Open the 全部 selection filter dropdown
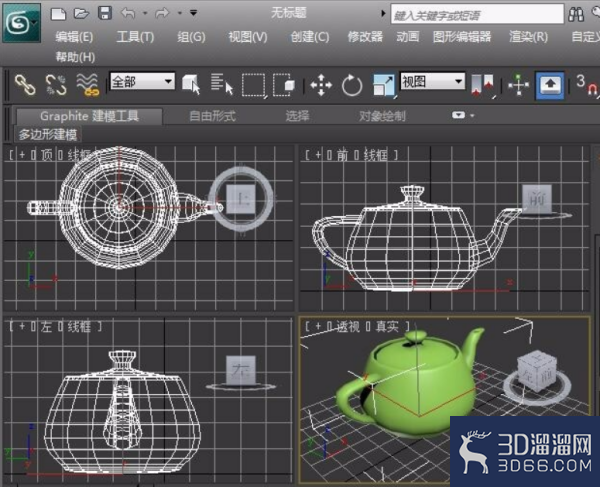 (x=142, y=81)
